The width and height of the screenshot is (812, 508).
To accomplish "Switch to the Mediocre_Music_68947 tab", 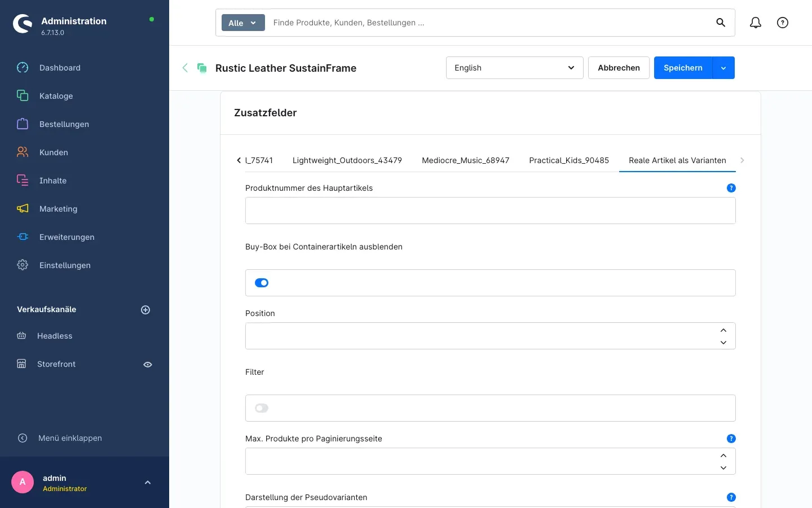I will click(x=466, y=160).
